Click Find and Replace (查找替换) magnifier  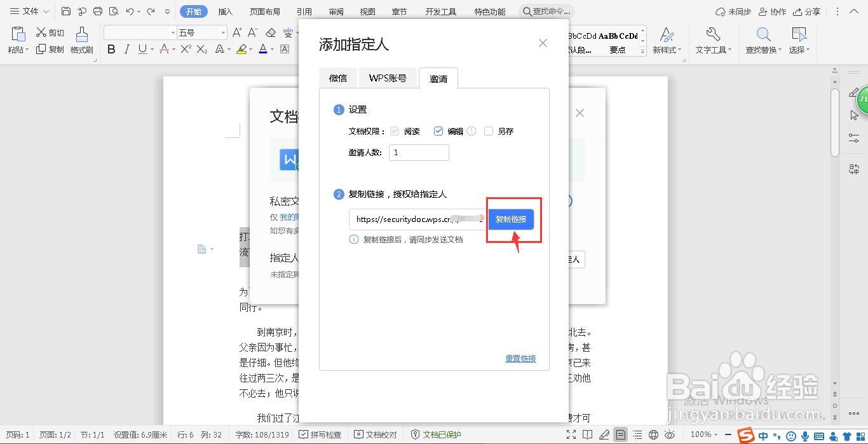763,34
